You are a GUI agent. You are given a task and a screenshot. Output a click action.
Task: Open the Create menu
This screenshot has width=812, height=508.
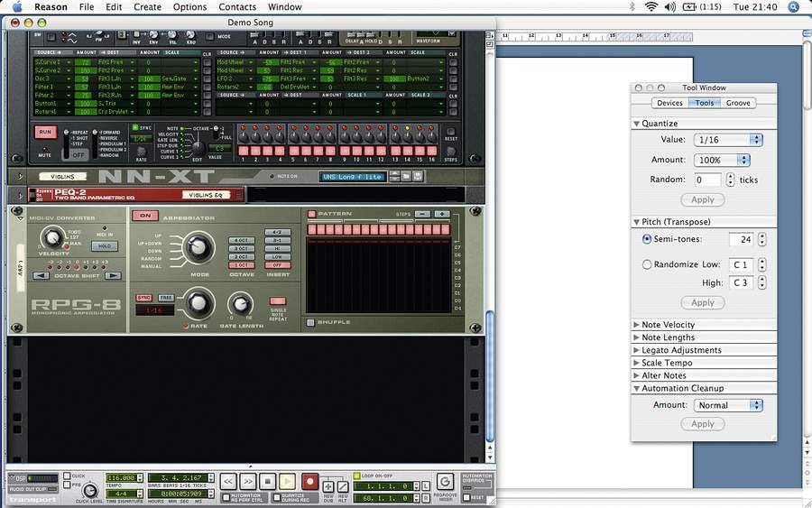tap(148, 6)
